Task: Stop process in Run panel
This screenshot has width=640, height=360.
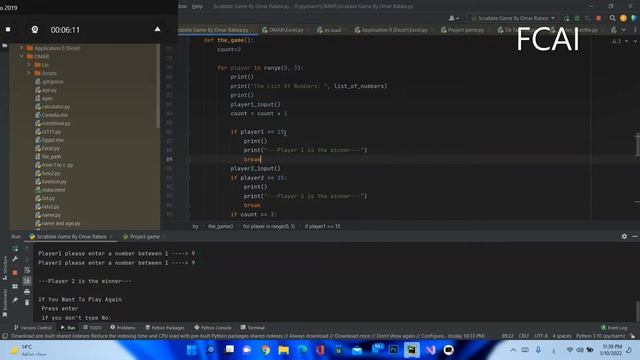Action: coord(15,272)
